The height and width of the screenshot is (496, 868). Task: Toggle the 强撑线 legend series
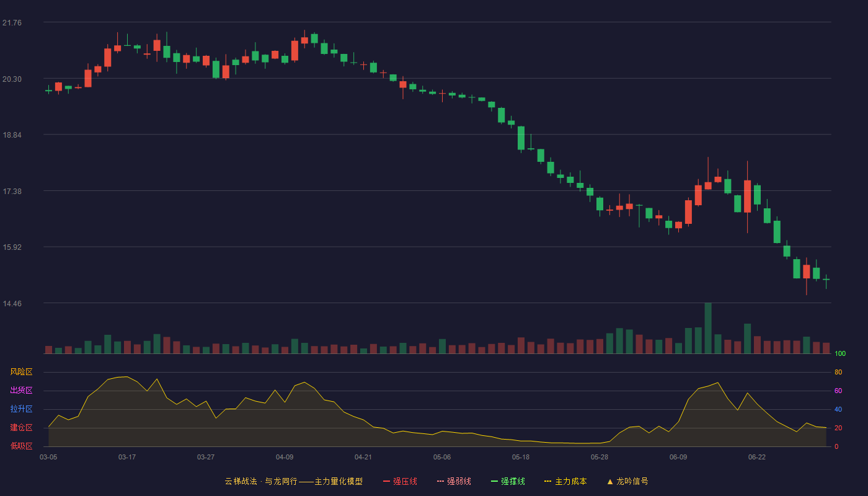point(508,481)
